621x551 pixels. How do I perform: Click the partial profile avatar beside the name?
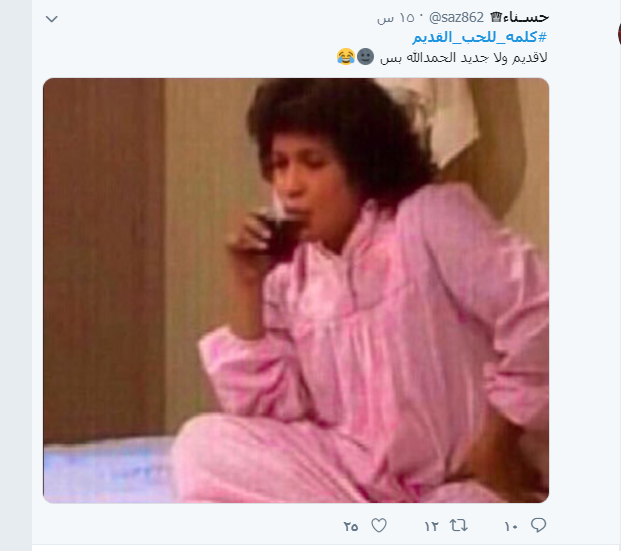[x=619, y=34]
